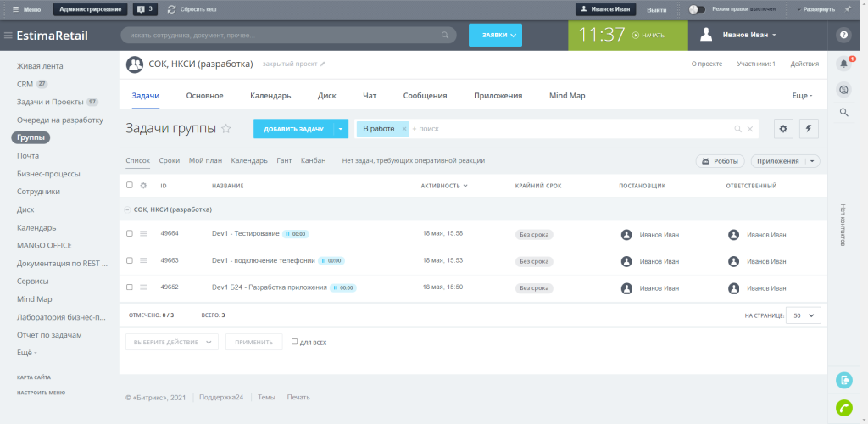
Task: Expand Ещё in left sidebar
Action: coord(26,353)
